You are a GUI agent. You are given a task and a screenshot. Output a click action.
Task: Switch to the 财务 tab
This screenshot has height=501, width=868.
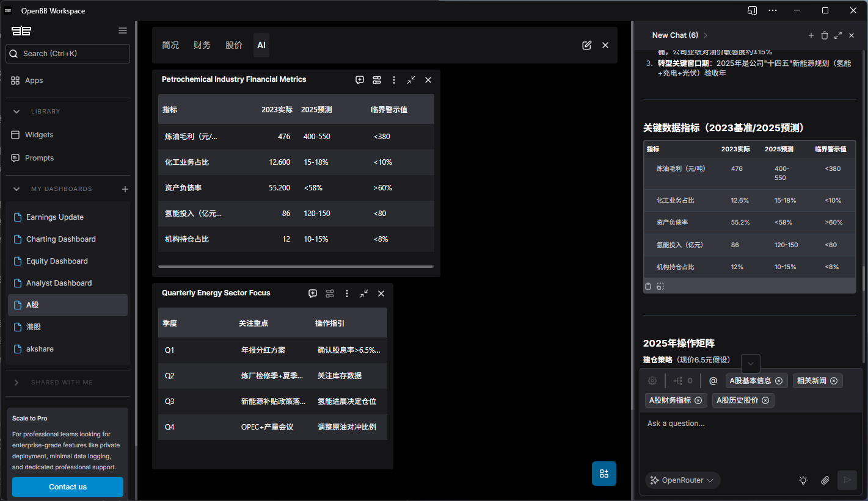[202, 45]
